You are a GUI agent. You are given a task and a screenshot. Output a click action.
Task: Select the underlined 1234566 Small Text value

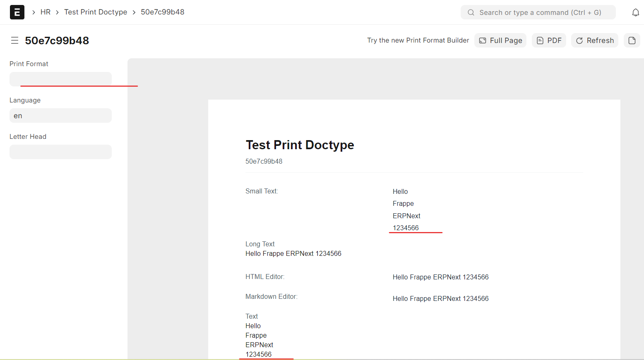pos(406,228)
